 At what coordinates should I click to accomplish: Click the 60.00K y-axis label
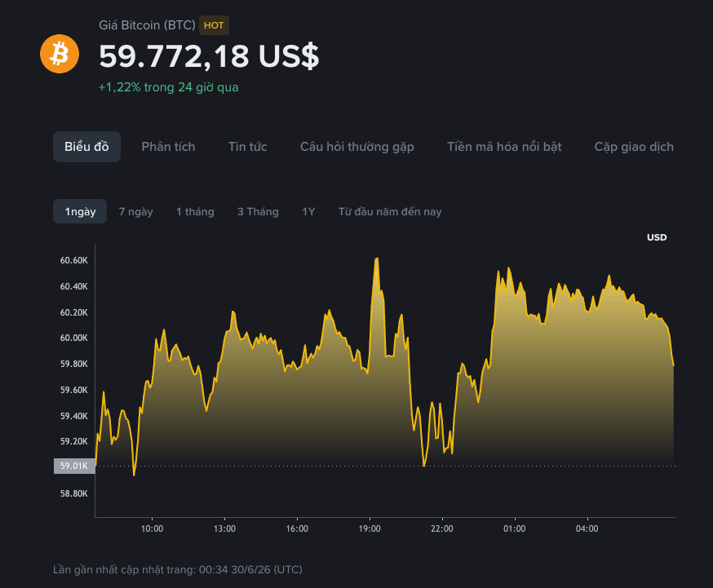click(x=73, y=338)
